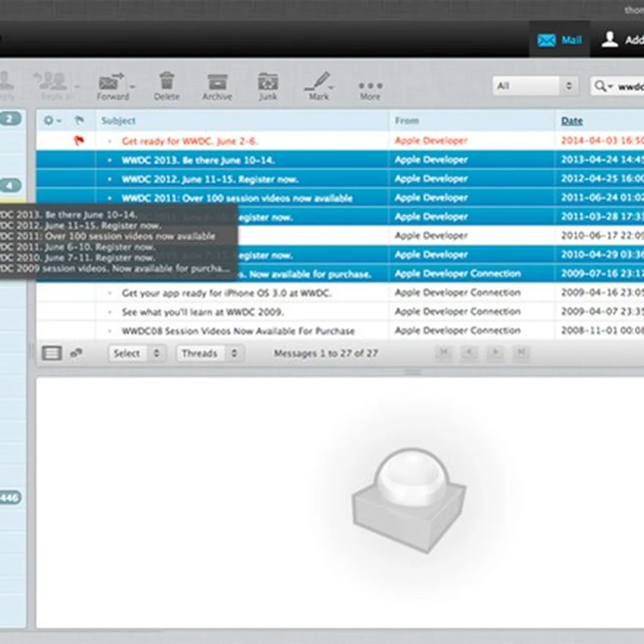
Task: Click the Forward toolbar icon
Action: click(113, 86)
